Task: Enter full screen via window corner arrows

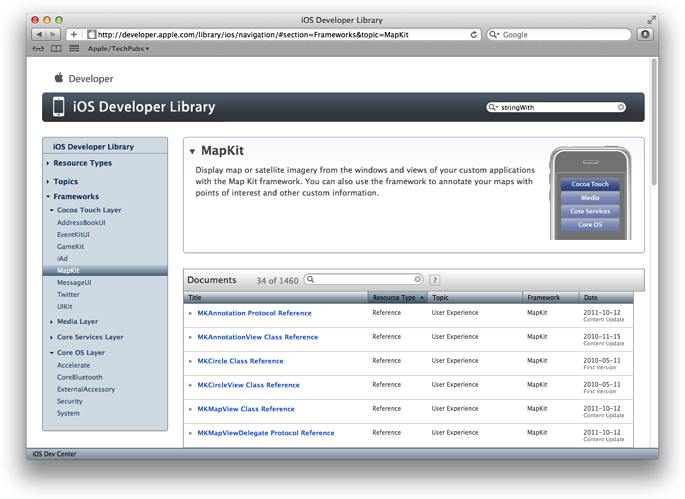Action: 651,20
